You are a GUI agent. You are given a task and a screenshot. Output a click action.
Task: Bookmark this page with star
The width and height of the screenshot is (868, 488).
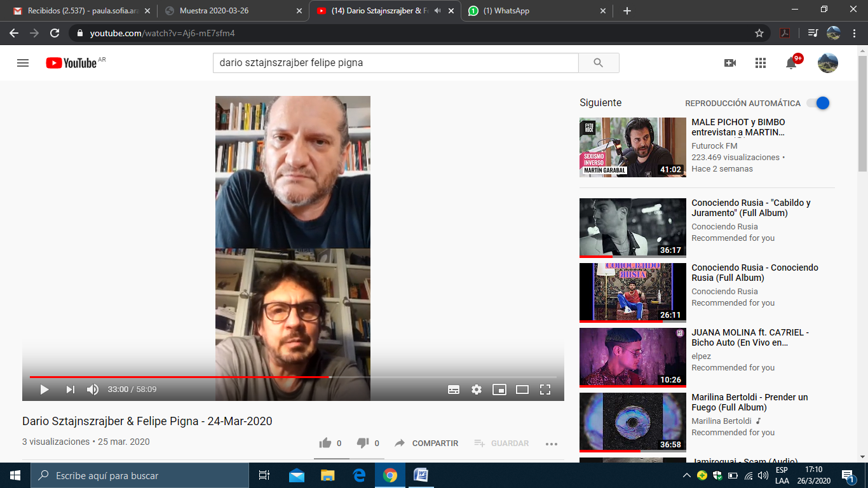point(759,33)
